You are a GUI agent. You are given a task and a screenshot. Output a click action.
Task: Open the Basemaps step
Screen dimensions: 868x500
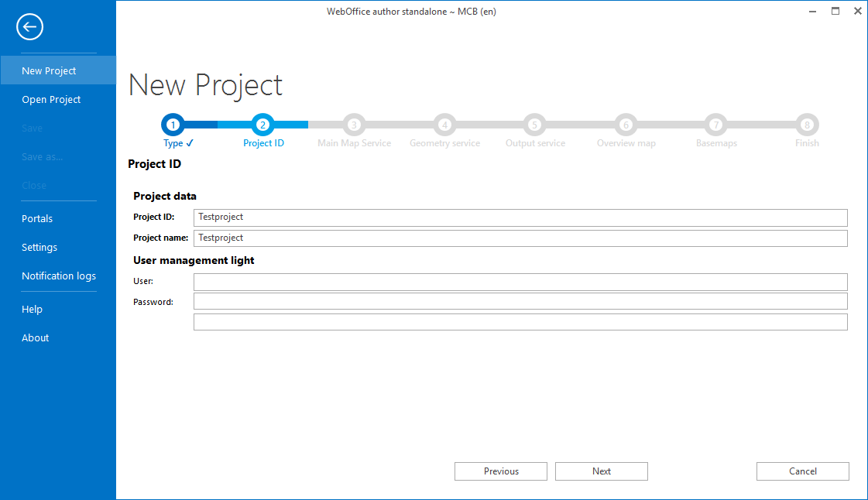(715, 125)
